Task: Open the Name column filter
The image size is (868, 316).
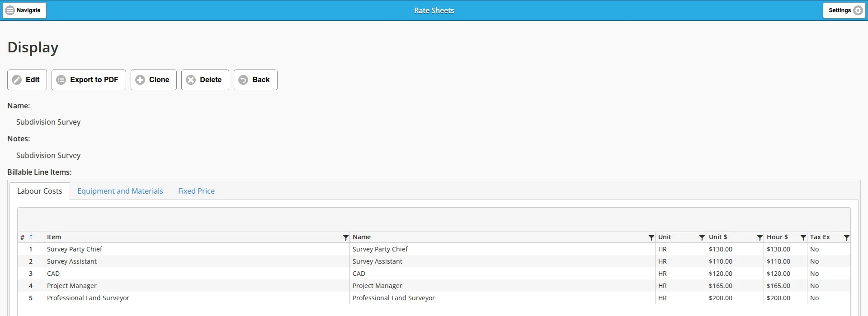Action: pos(651,237)
